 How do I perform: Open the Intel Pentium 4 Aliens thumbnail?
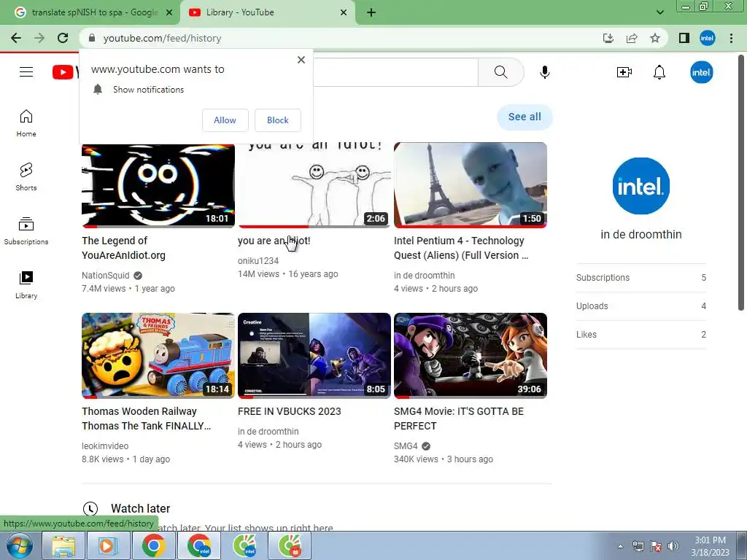click(471, 184)
